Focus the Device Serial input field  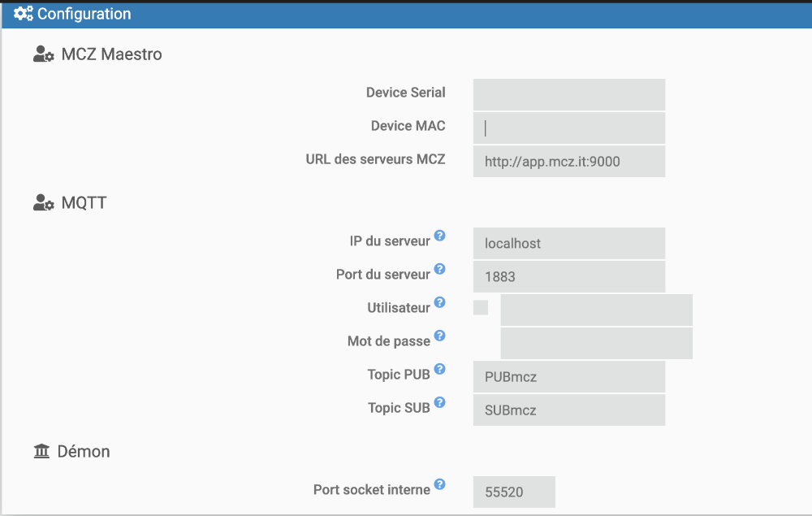coord(569,94)
